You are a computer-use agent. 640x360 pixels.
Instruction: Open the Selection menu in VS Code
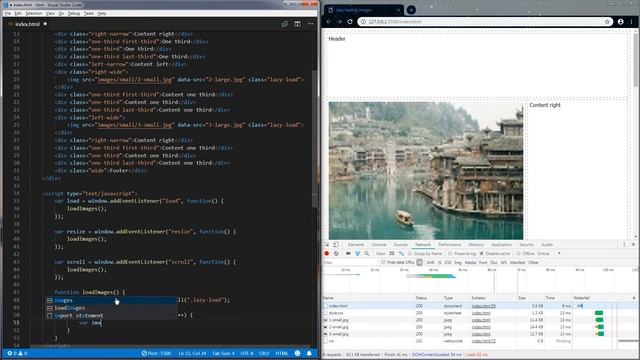point(33,13)
